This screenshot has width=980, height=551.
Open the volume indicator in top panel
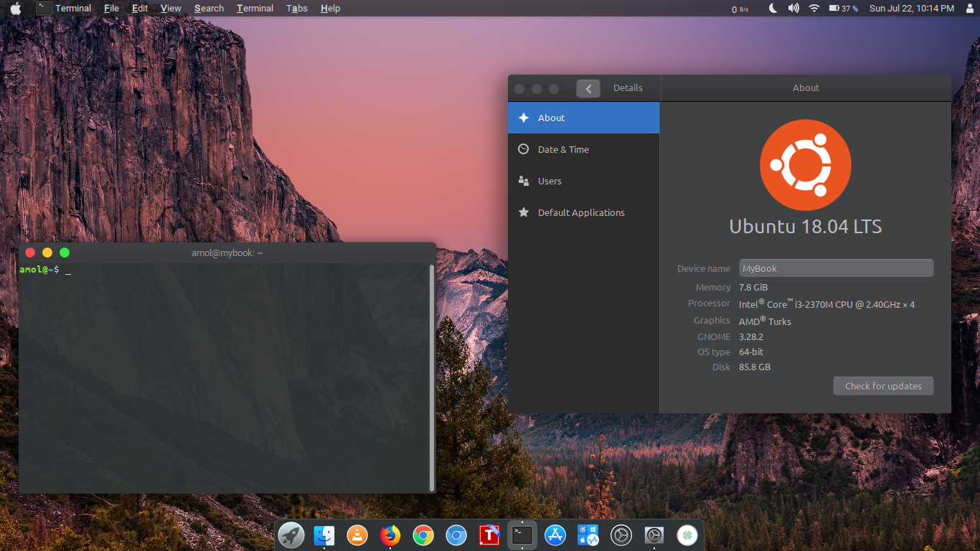tap(793, 9)
